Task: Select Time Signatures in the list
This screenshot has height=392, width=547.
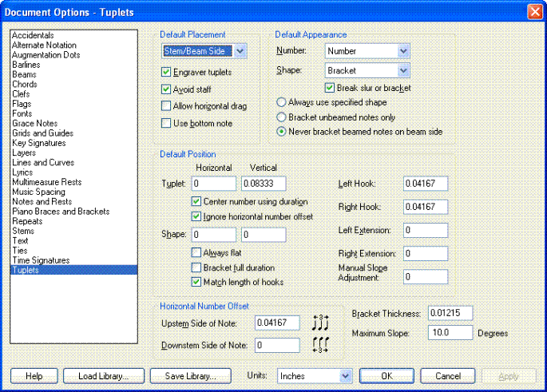Action: pyautogui.click(x=41, y=260)
